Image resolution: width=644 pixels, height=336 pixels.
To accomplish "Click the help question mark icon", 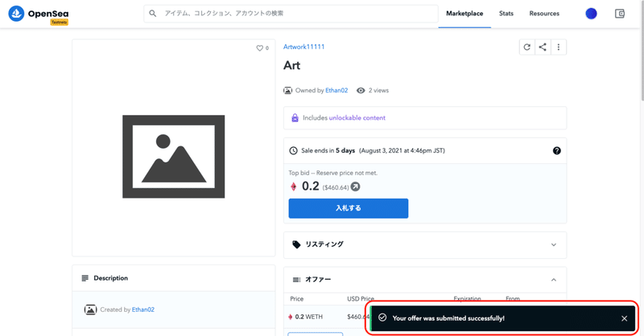I will (556, 150).
